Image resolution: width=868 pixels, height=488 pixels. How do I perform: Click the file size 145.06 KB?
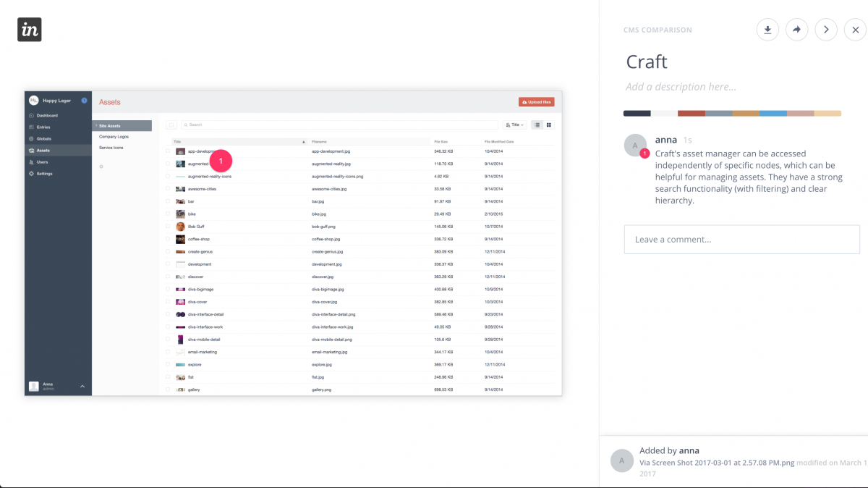point(443,227)
